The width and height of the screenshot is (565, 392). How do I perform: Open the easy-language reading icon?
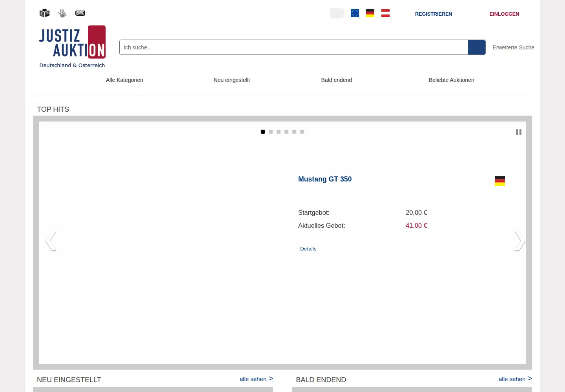pos(44,13)
